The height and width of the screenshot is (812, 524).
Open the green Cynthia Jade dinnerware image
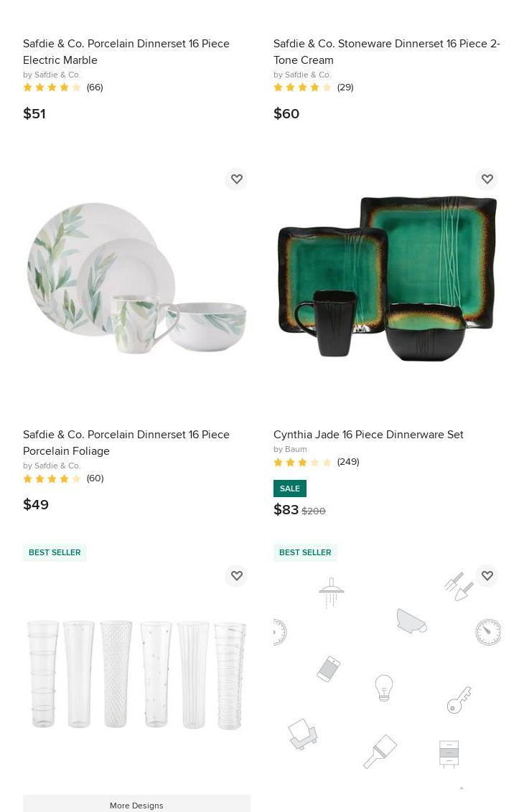(387, 278)
